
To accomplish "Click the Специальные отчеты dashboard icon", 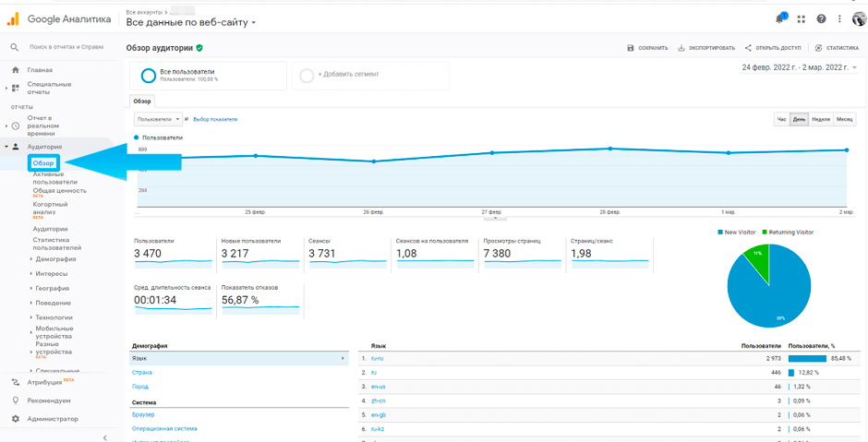I will coord(16,88).
